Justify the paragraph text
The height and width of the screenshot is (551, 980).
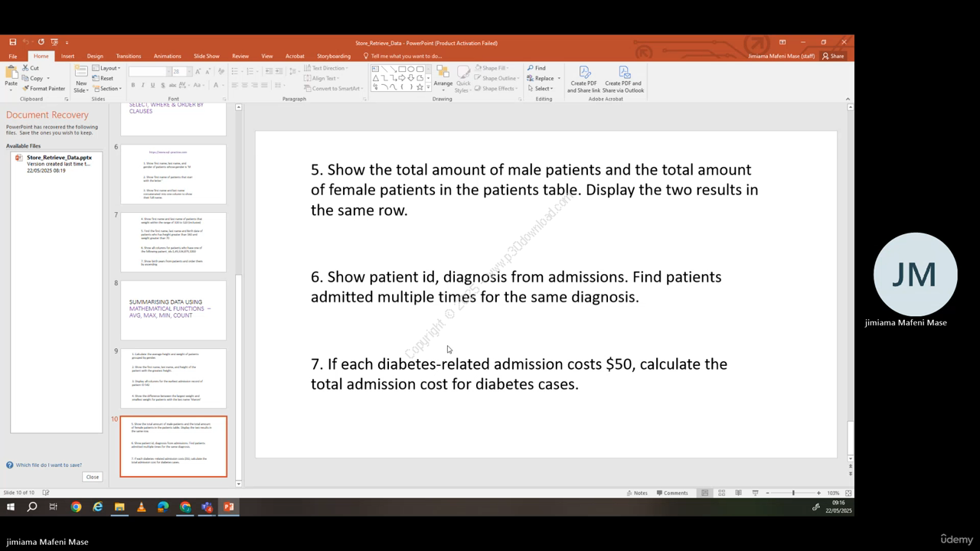[x=265, y=85]
